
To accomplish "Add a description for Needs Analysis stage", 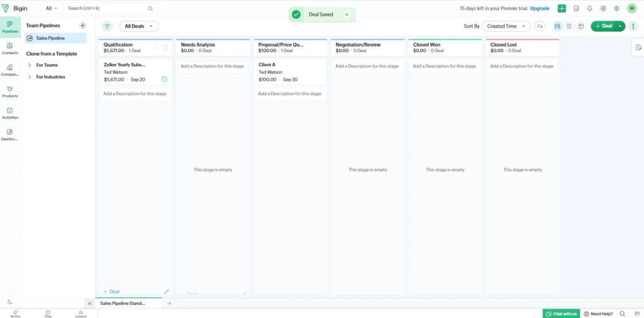I will [x=213, y=66].
